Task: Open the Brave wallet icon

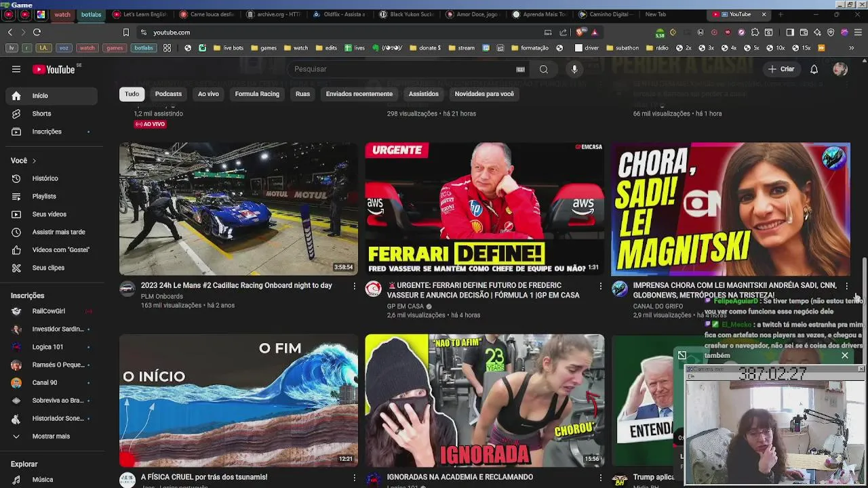Action: coord(804,32)
